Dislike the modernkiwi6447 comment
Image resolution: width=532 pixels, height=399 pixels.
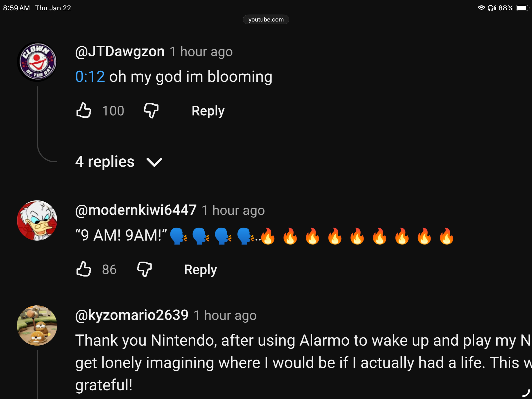tap(144, 269)
